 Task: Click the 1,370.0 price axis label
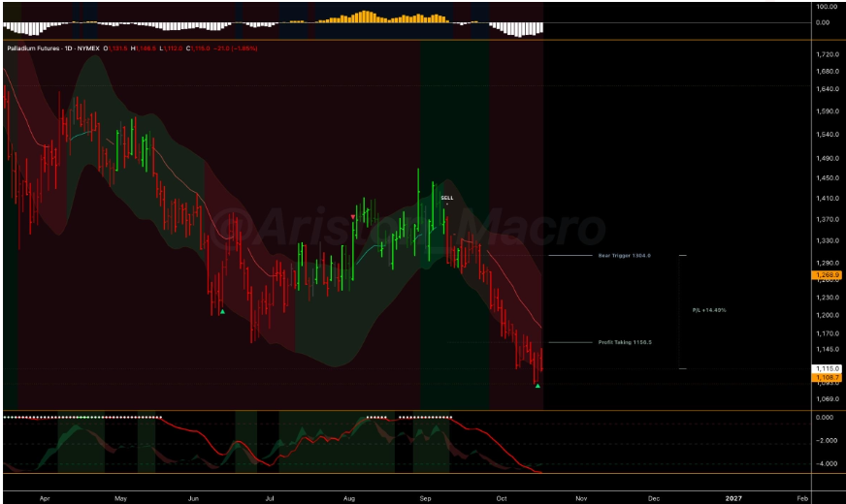click(x=828, y=219)
